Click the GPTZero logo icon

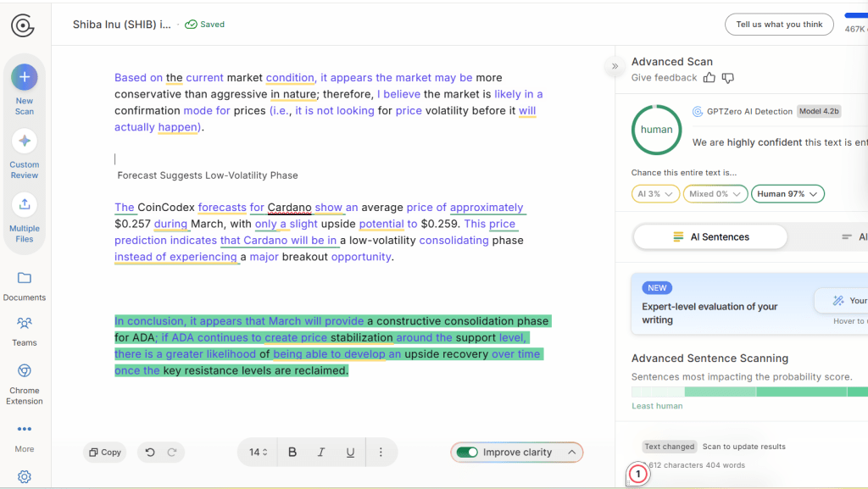pyautogui.click(x=23, y=25)
